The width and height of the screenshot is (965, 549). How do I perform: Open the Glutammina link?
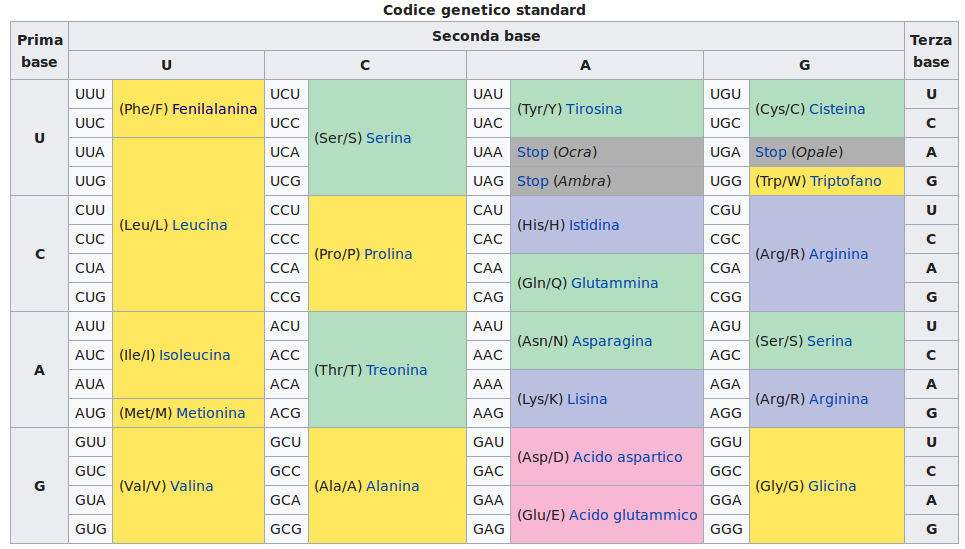[x=614, y=283]
